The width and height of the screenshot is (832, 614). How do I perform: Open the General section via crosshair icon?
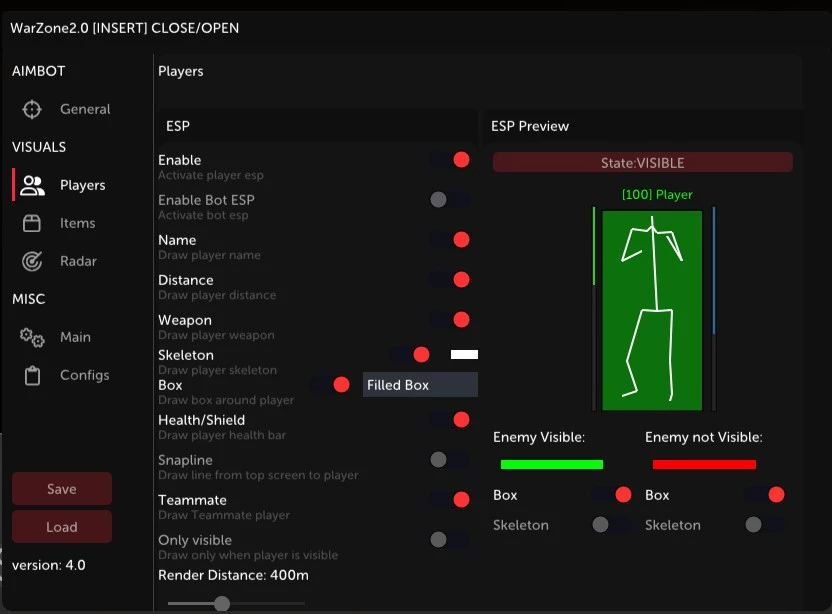(32, 109)
